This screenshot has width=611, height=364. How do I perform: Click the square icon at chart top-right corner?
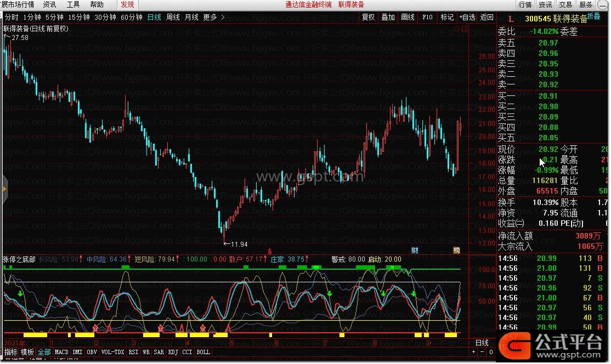coord(465,29)
